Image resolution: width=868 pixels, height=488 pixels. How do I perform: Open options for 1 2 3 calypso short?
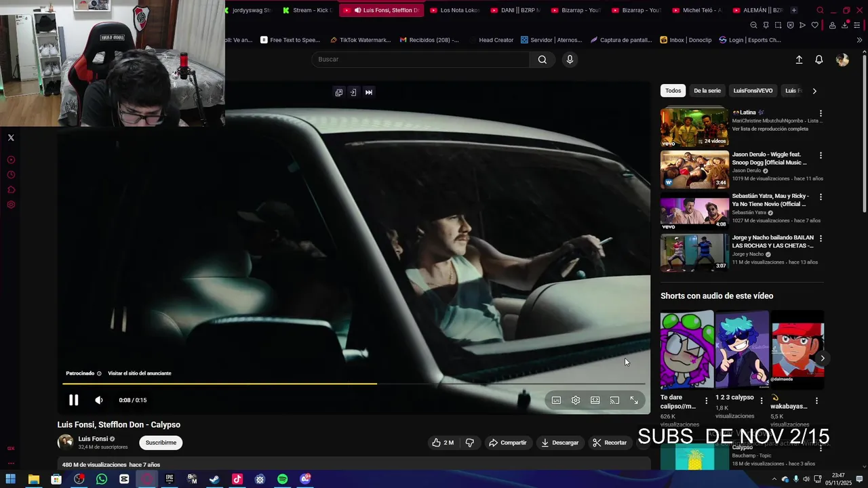pos(761,401)
